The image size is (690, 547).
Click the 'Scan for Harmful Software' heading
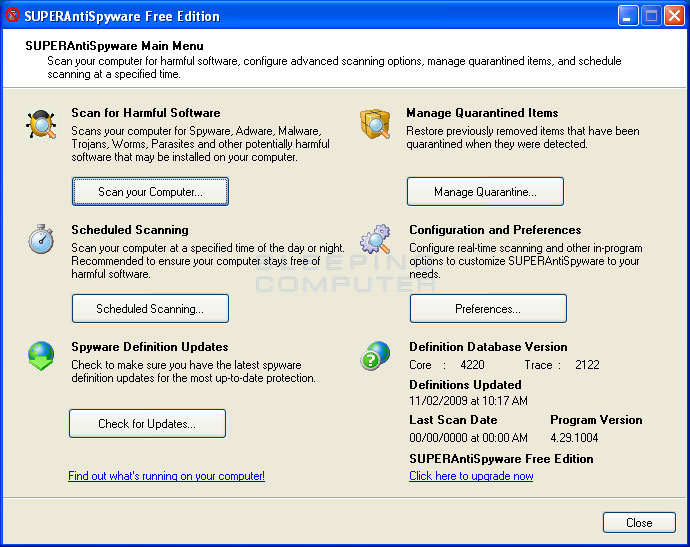[146, 113]
